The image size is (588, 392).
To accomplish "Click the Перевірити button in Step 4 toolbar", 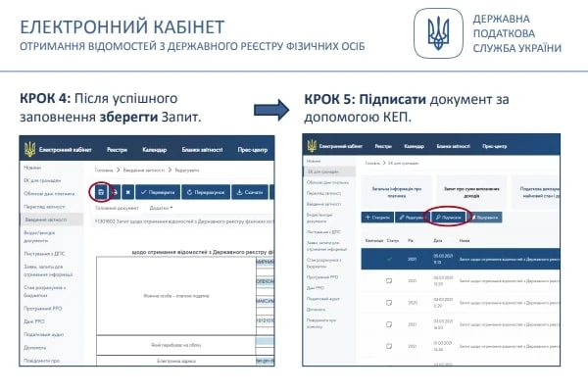I will pos(158,192).
